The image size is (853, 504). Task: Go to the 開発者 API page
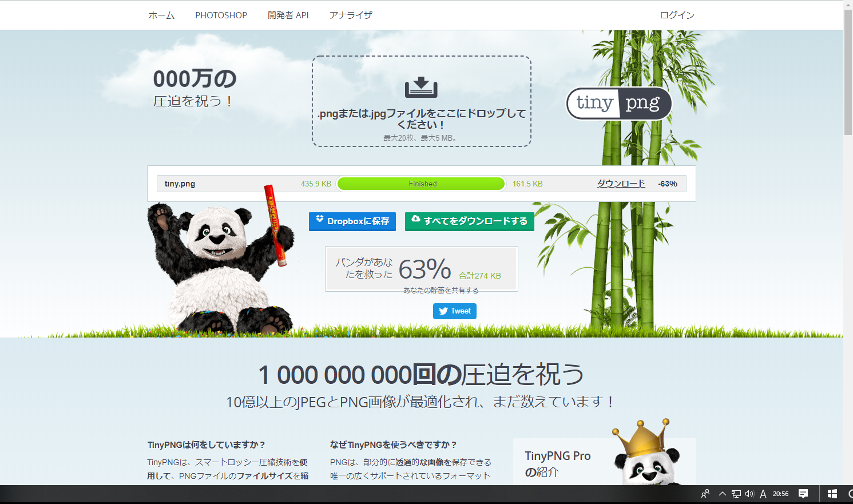coord(288,15)
